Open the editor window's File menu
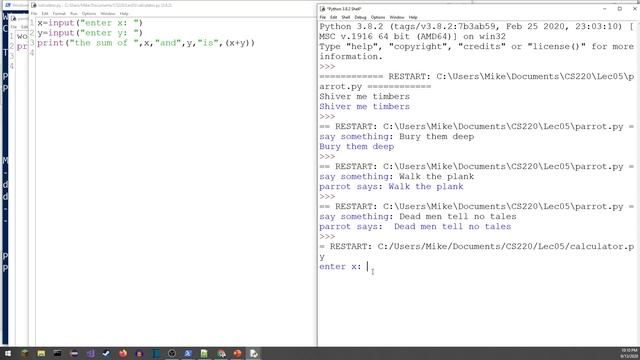The image size is (640, 360). pyautogui.click(x=34, y=13)
